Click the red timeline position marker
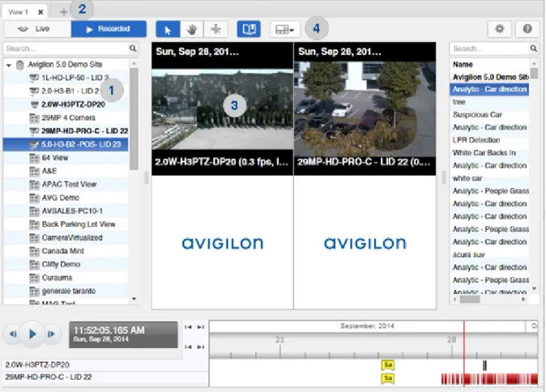The image size is (546, 392). point(464,354)
